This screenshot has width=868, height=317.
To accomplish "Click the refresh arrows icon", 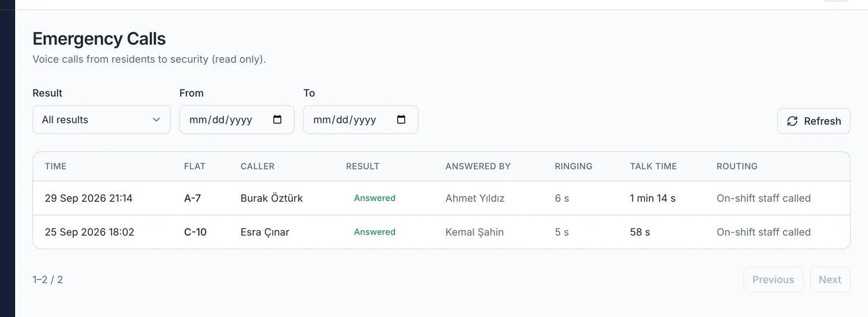I will (792, 121).
